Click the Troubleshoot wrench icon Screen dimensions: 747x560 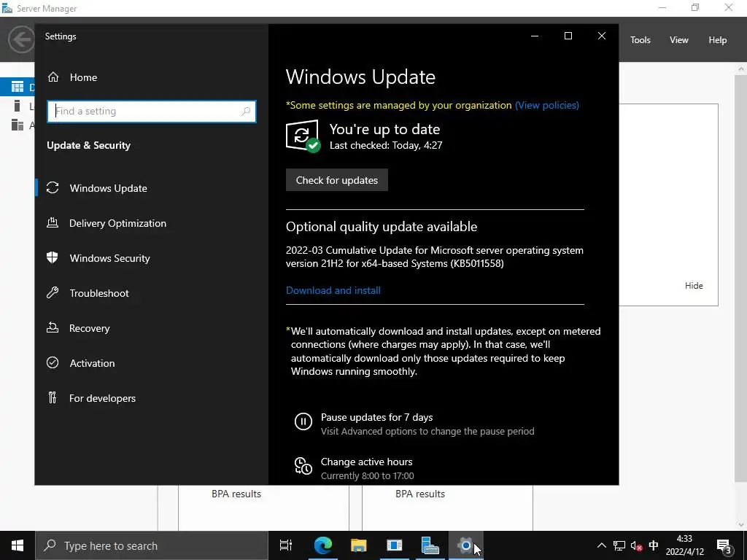pos(53,293)
